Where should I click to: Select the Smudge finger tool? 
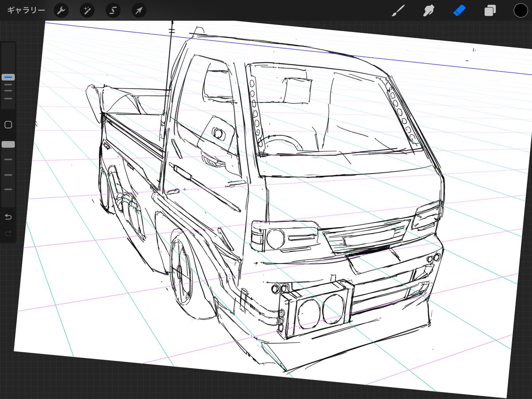429,10
